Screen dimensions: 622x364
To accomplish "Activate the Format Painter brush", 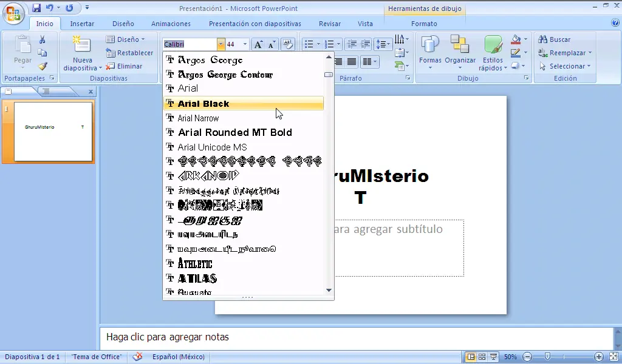I will click(42, 66).
